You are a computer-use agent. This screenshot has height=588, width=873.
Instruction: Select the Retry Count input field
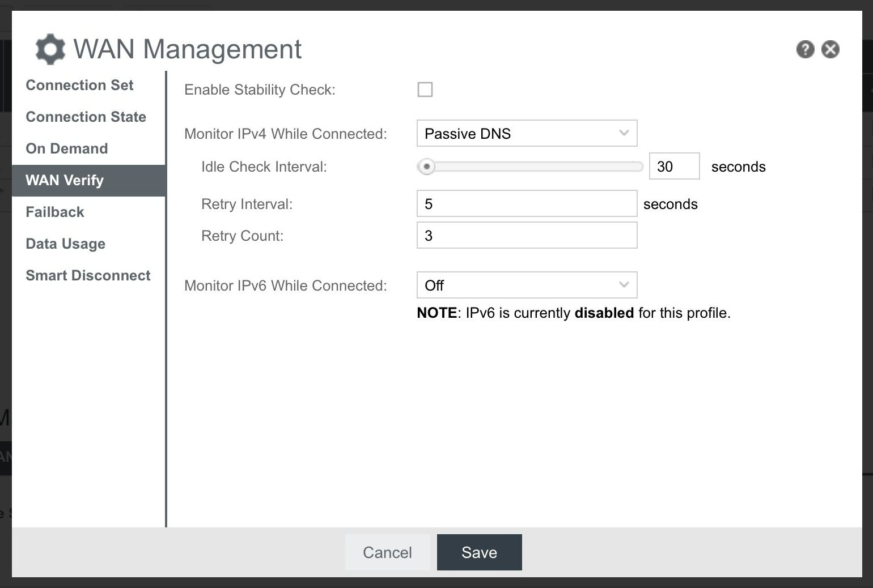coord(527,236)
